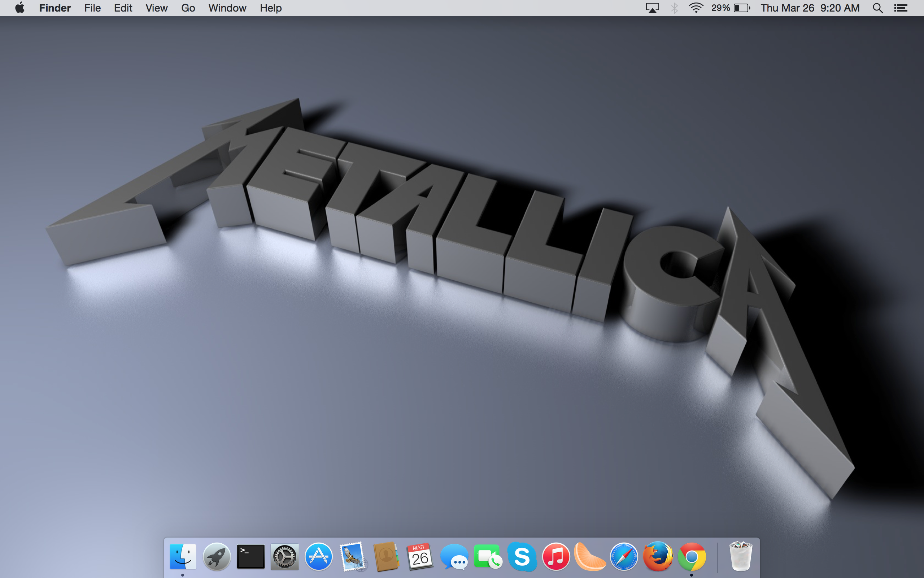Open the Help menu
This screenshot has width=924, height=578.
pyautogui.click(x=271, y=8)
